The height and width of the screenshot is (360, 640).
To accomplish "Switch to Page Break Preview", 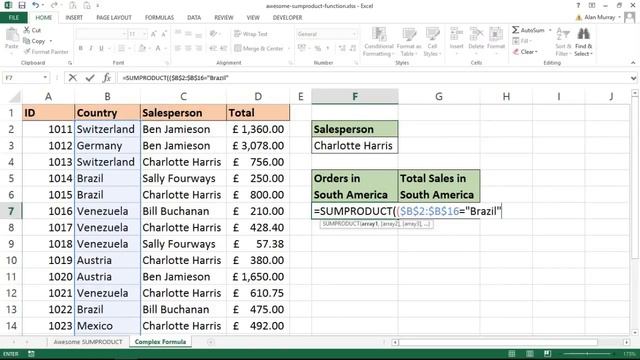I will [547, 353].
